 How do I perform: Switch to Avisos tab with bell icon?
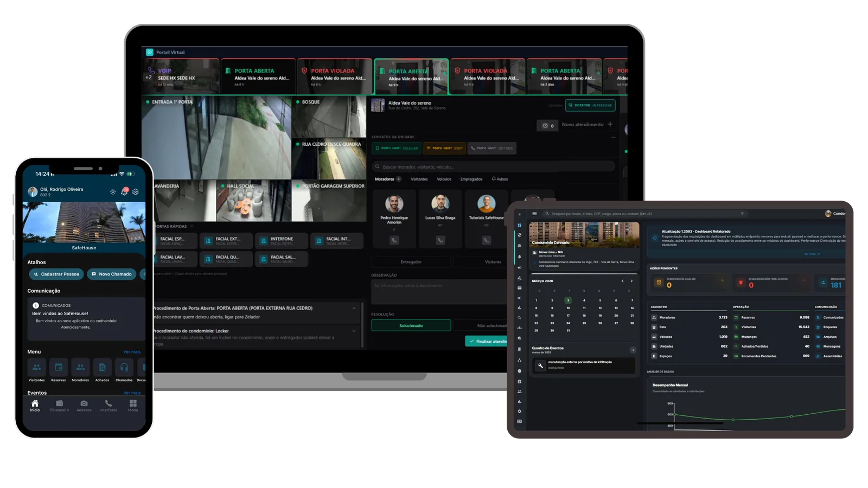(500, 179)
